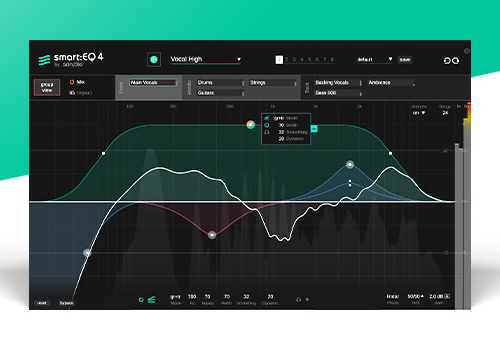Select the high-pass filter node
The height and width of the screenshot is (360, 500).
(87, 253)
